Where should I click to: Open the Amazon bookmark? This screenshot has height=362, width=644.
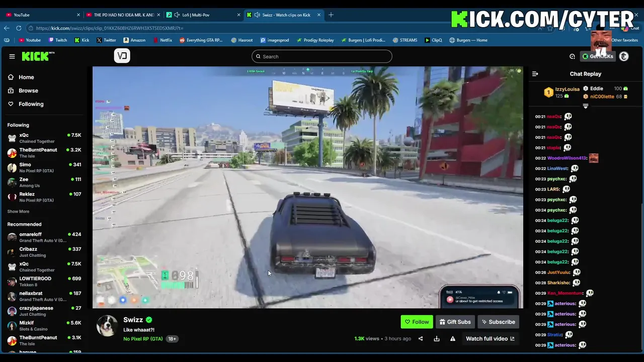(x=134, y=40)
